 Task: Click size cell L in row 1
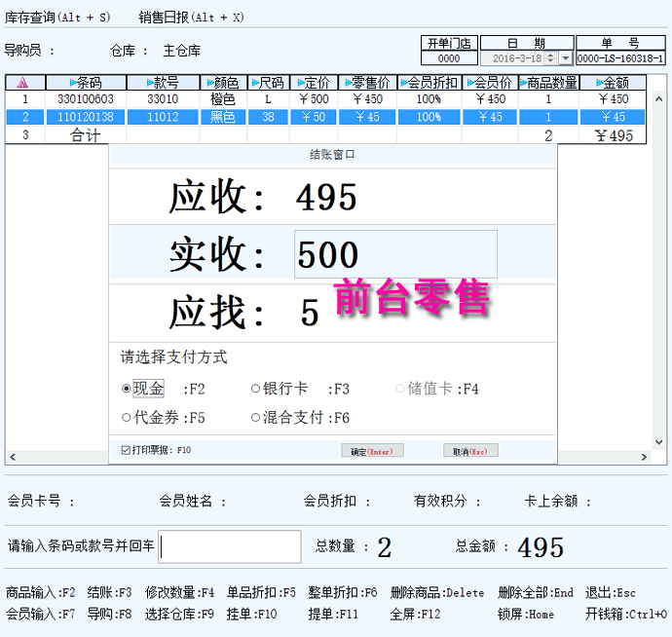coord(268,99)
